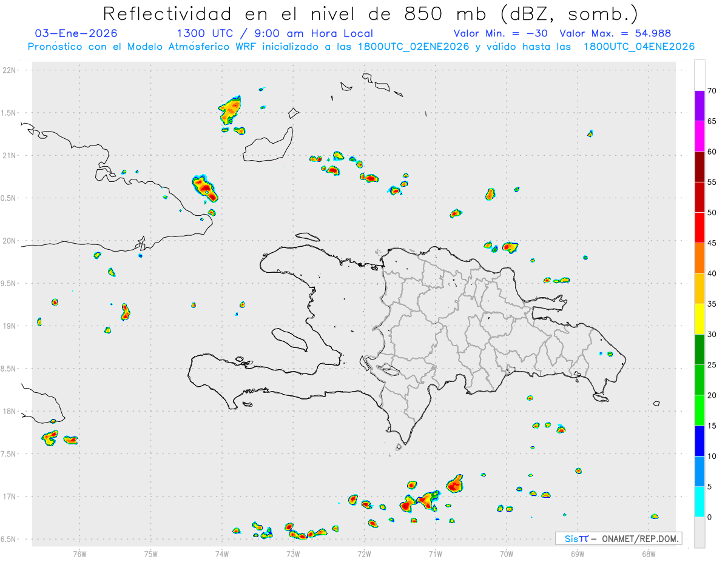This screenshot has height=562, width=728.
Task: Click the '21N' latitude label
Action: click(x=9, y=155)
